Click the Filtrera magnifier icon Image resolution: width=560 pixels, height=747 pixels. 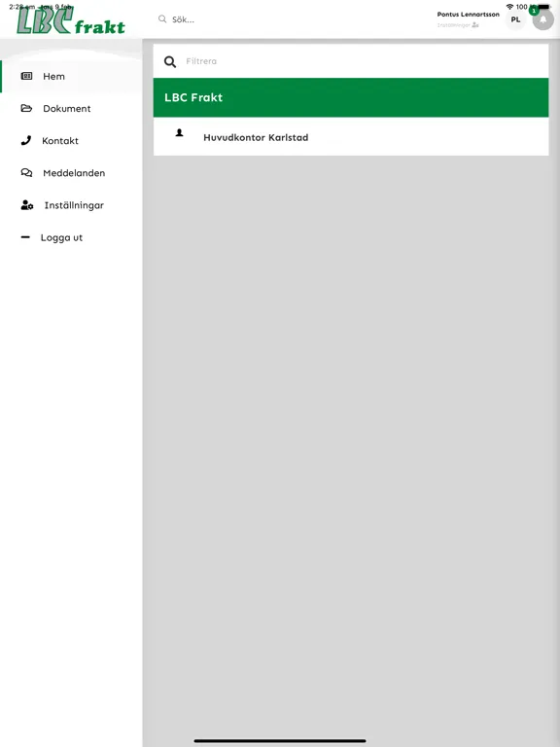(170, 61)
